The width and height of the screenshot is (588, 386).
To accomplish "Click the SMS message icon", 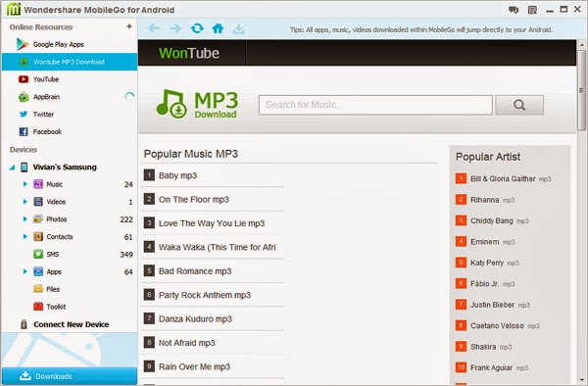I will tap(38, 254).
